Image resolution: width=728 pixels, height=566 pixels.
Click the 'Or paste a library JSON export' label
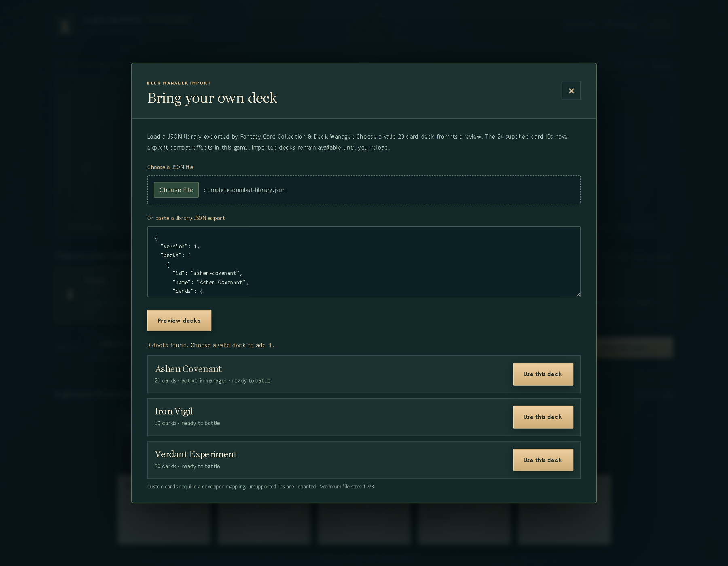click(x=186, y=218)
